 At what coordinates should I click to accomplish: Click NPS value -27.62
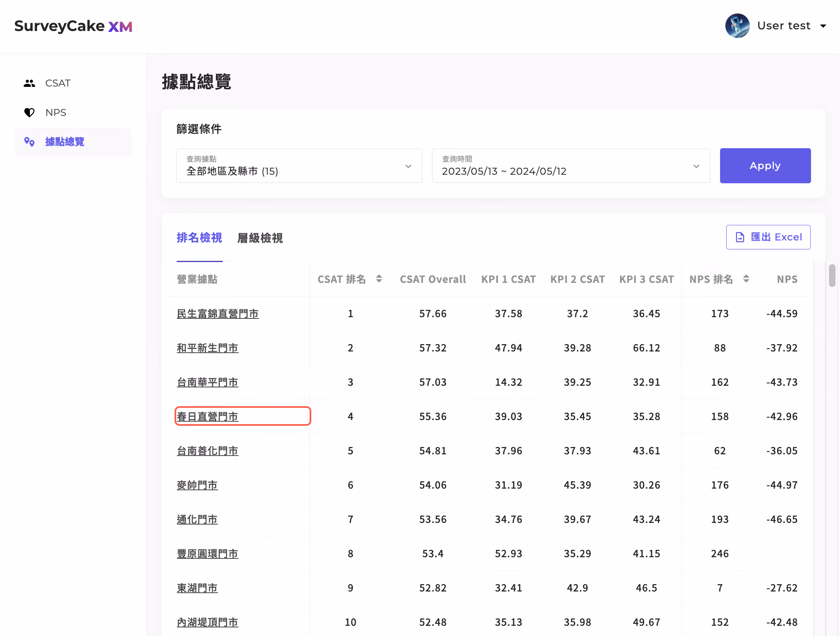[x=782, y=588]
